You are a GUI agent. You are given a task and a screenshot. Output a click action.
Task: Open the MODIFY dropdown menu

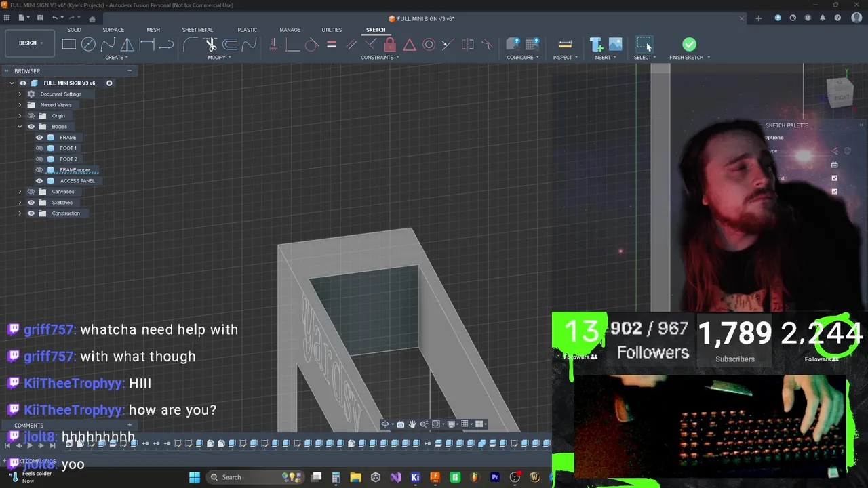click(219, 58)
